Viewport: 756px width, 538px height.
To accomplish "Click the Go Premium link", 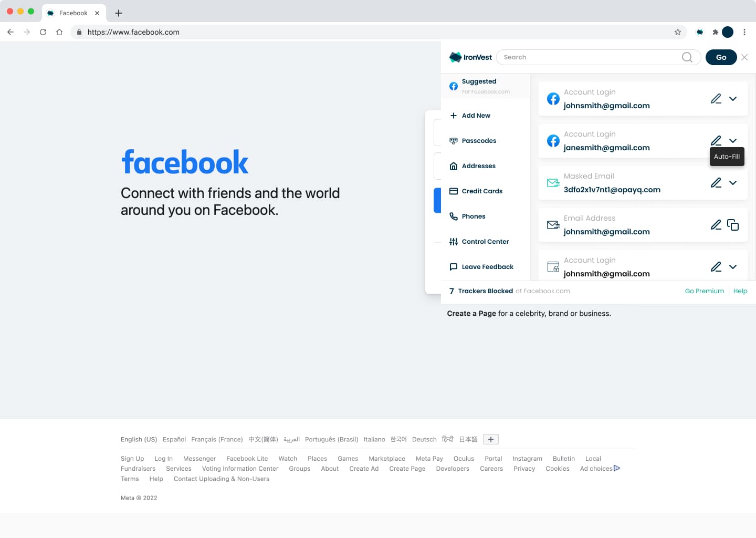I will pyautogui.click(x=705, y=291).
